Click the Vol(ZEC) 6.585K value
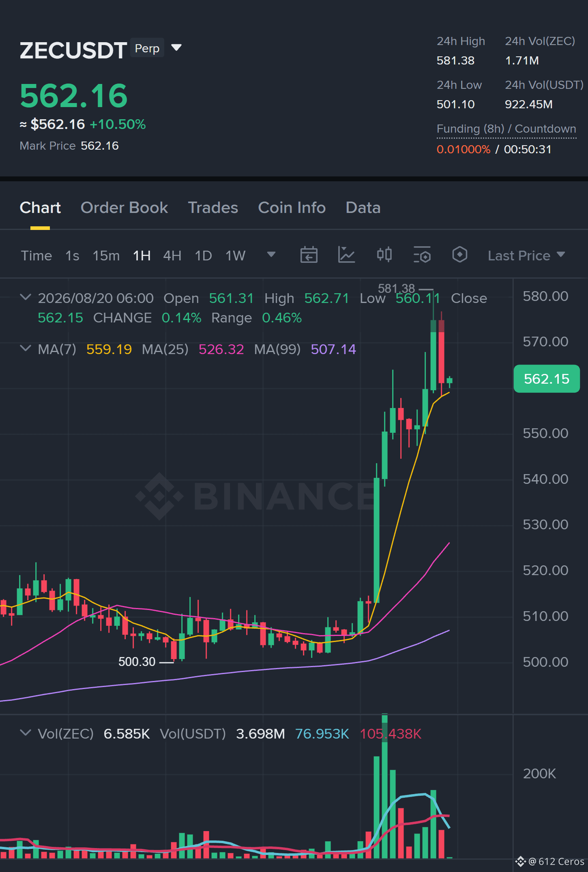This screenshot has width=588, height=872. click(127, 734)
